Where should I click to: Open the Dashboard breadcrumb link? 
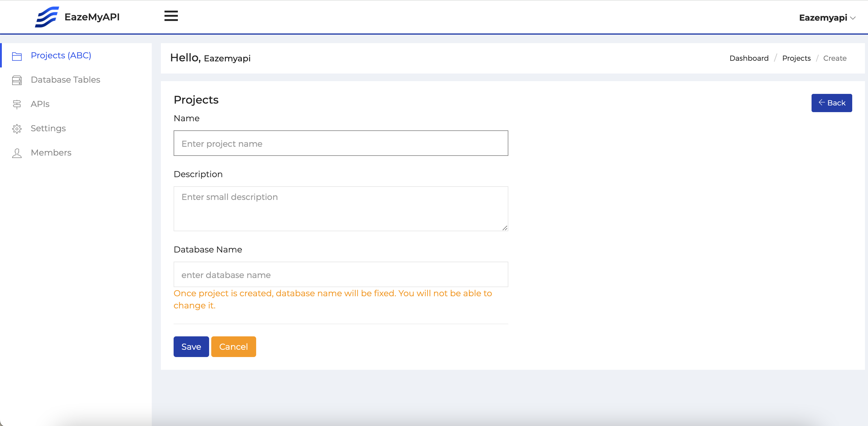(x=748, y=58)
